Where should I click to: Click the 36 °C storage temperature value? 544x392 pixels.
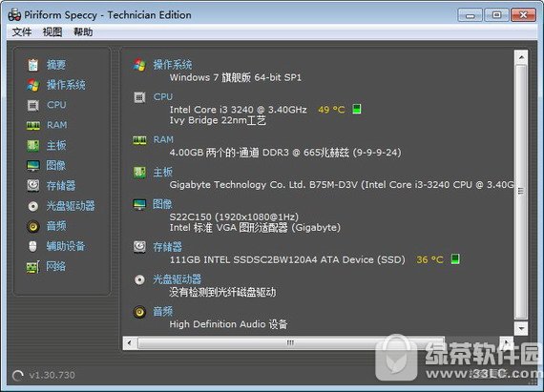pos(429,259)
